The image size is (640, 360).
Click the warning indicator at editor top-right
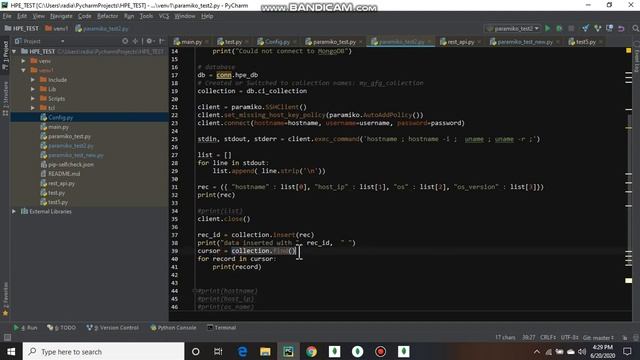pos(629,51)
